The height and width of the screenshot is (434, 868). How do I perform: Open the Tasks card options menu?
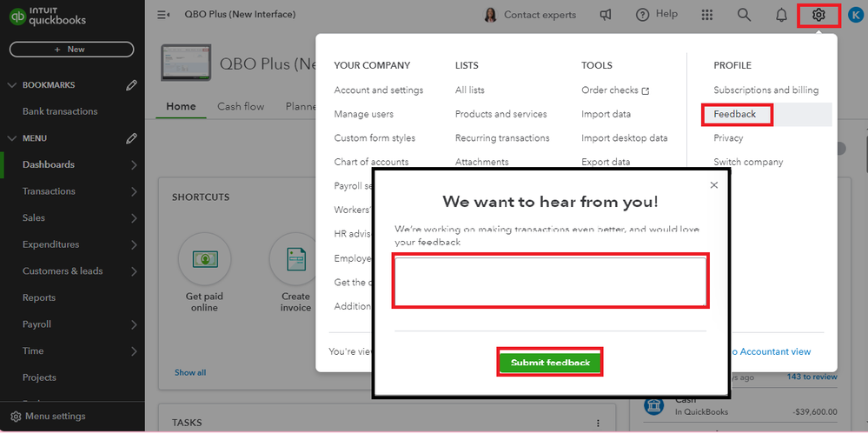(598, 423)
